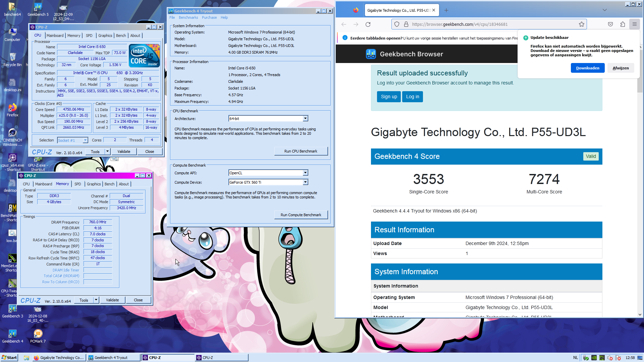Open the Geekbench Benchmarks menu
Screen dimensions: 644x362
(x=188, y=17)
